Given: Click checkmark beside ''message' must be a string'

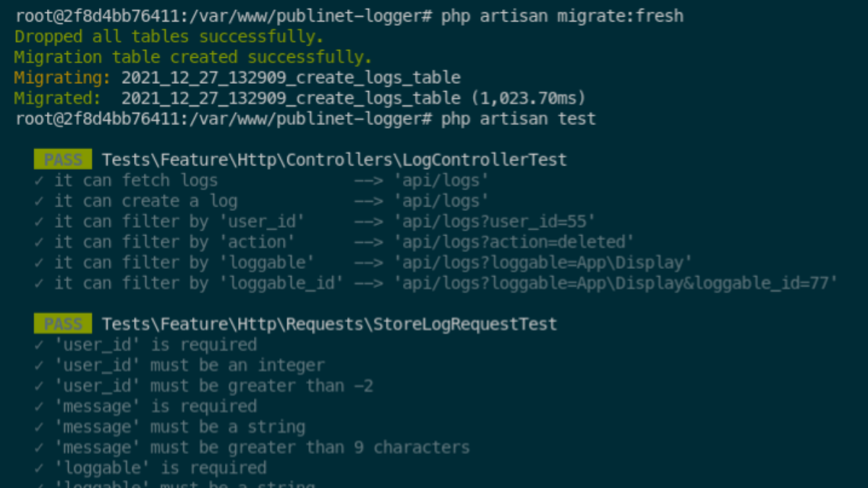Looking at the screenshot, I should [x=38, y=427].
